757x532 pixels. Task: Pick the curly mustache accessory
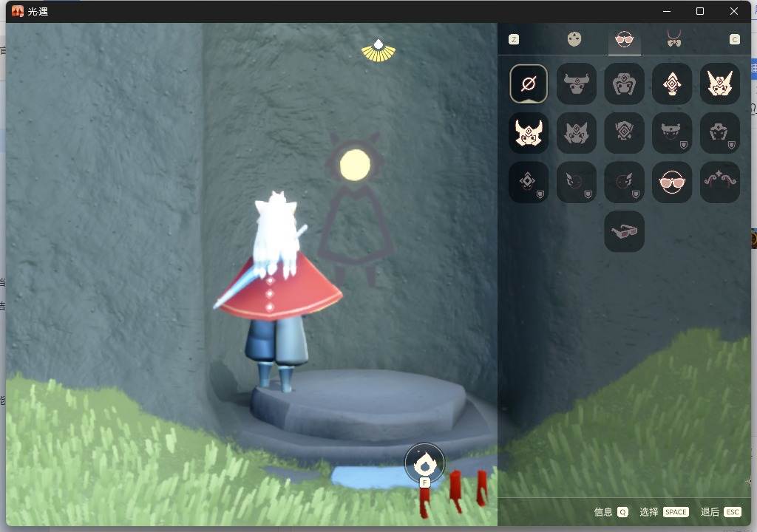coord(720,182)
